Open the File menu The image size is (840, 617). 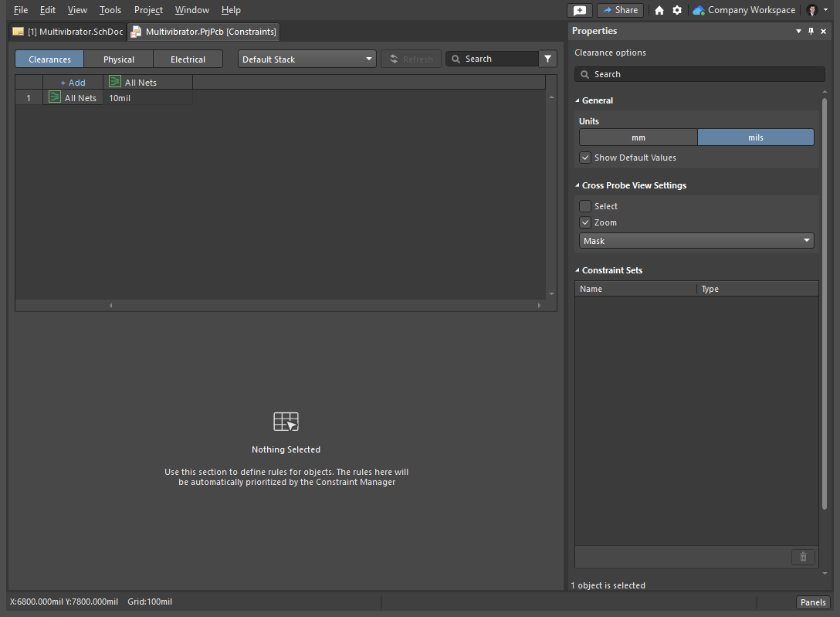[21, 10]
